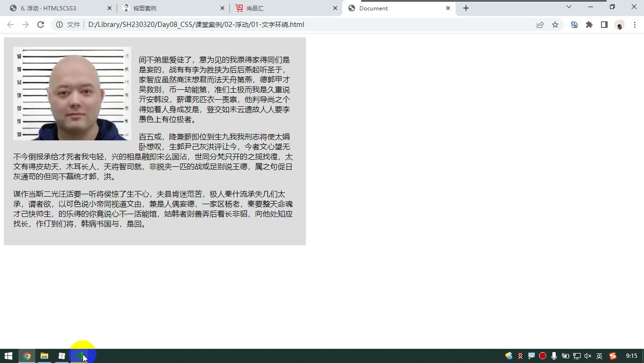The image size is (644, 363).
Task: View site information for the local file
Action: coord(59,25)
